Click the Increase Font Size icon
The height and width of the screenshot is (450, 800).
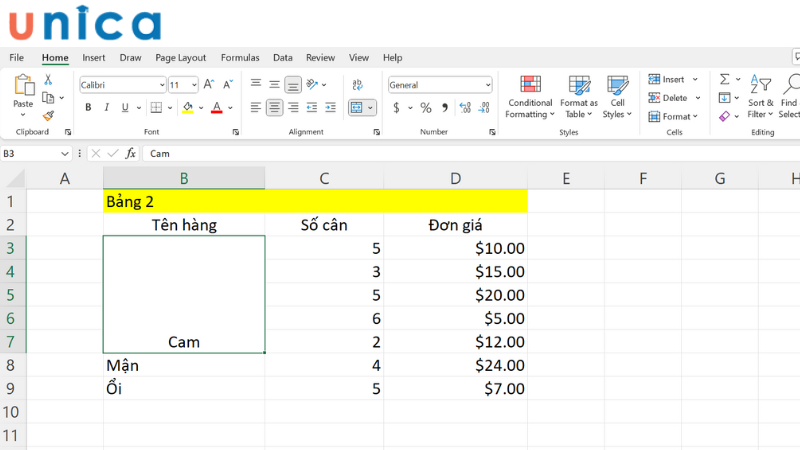click(x=208, y=85)
